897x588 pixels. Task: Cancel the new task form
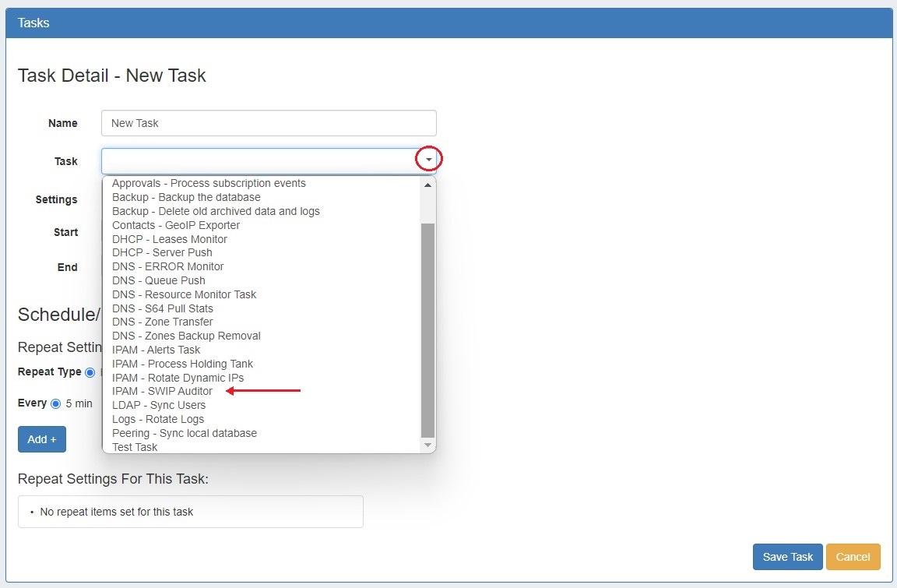click(853, 557)
